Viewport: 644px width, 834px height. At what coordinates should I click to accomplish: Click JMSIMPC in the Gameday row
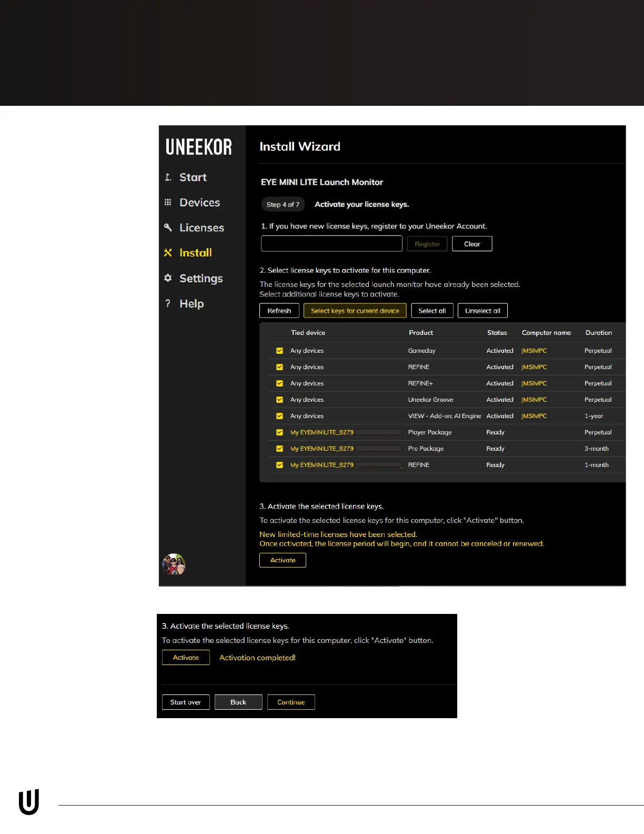[x=534, y=351]
